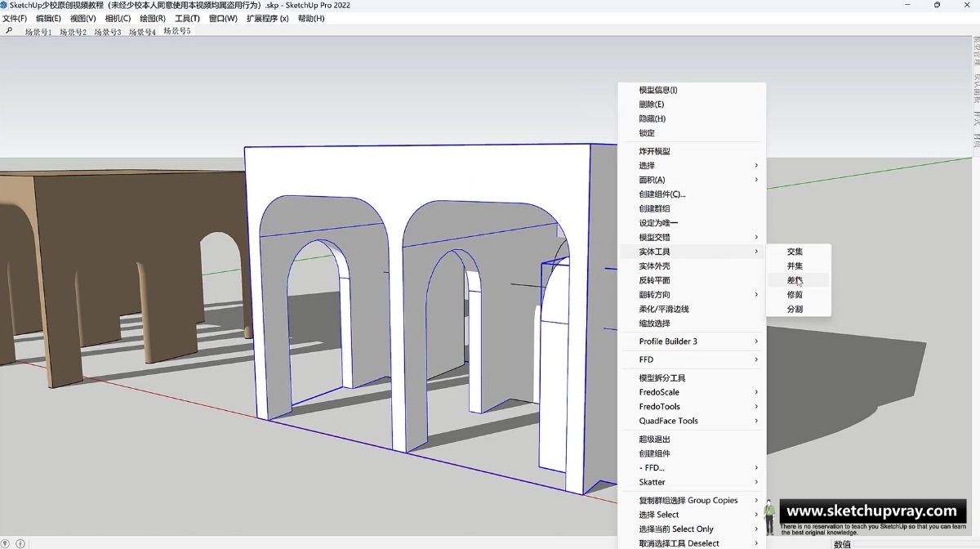This screenshot has height=549, width=980.
Task: Switch to scene tab 场景号4
Action: click(x=142, y=32)
